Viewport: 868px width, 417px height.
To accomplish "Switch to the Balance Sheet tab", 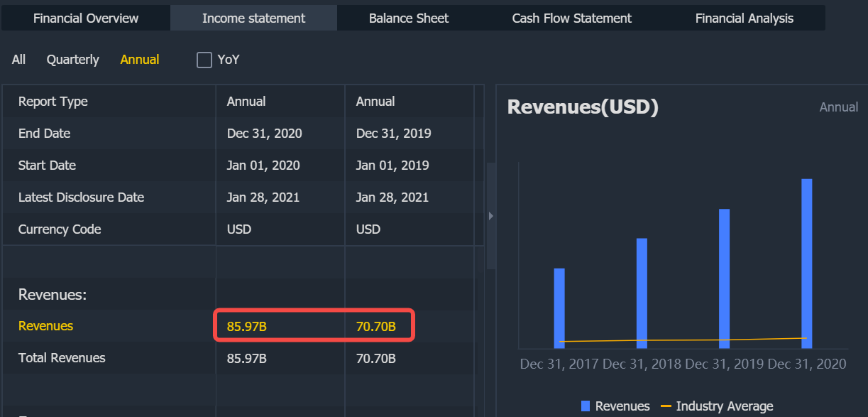I will (x=409, y=18).
